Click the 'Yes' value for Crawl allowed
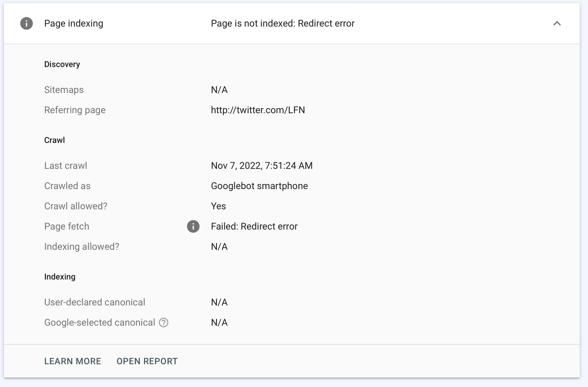588x387 pixels. click(x=218, y=206)
